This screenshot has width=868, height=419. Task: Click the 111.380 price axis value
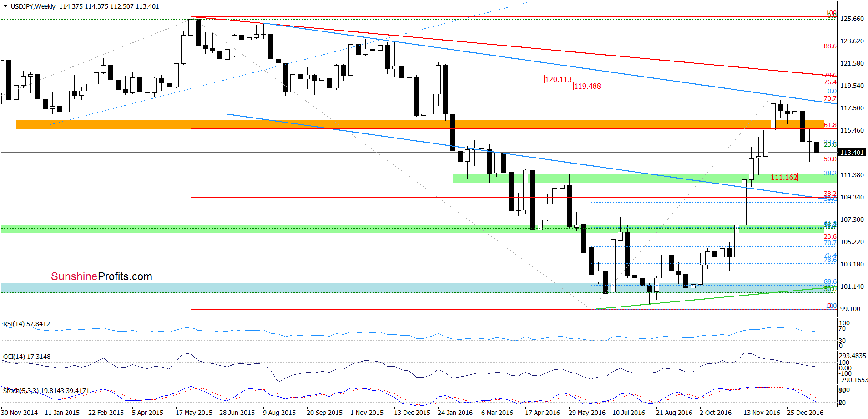[x=852, y=175]
